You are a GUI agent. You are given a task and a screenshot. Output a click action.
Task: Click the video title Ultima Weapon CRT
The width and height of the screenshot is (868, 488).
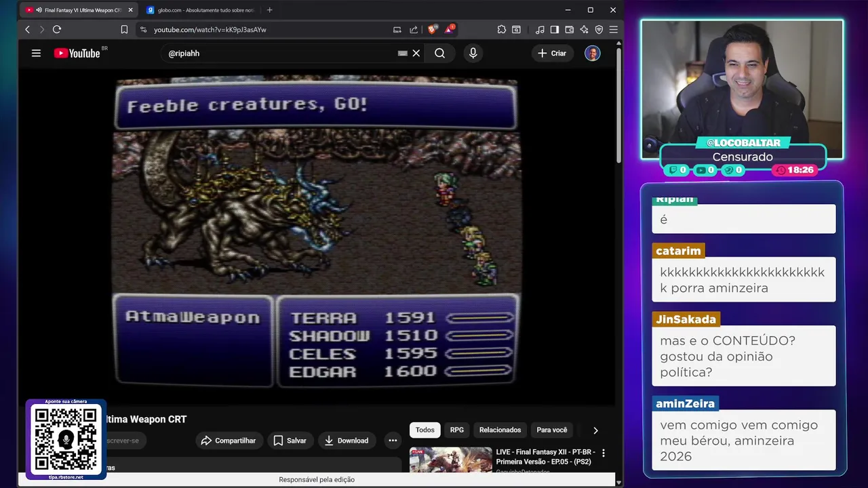(x=145, y=420)
